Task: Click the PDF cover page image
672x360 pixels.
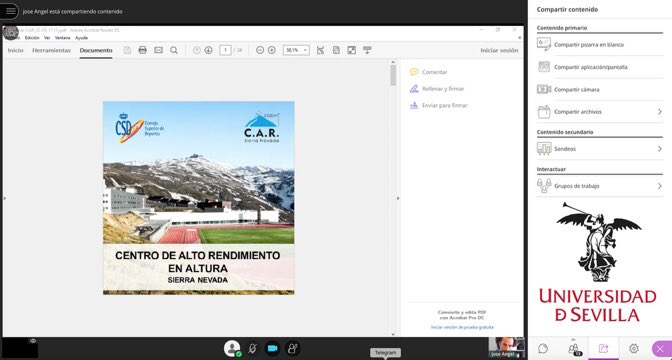Action: pyautogui.click(x=198, y=198)
